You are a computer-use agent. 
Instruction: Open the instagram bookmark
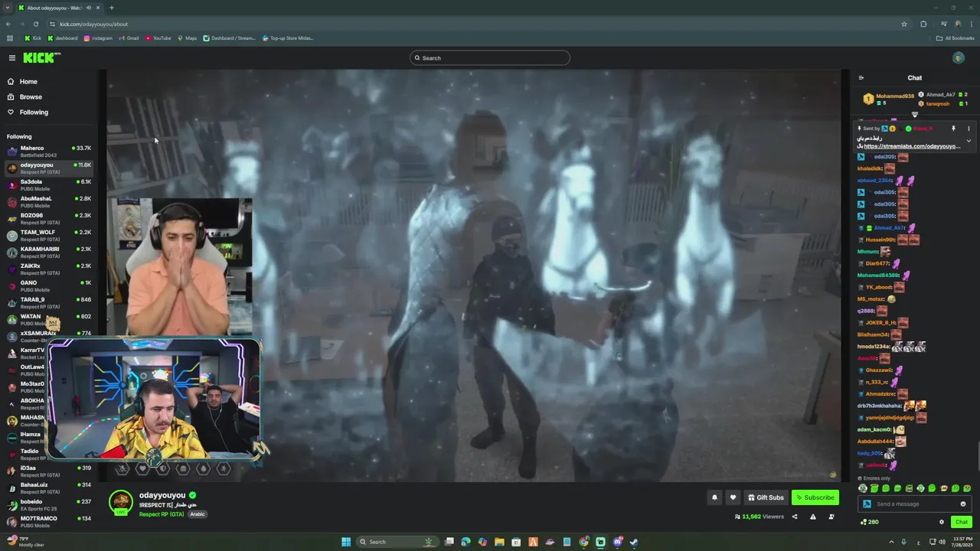98,38
